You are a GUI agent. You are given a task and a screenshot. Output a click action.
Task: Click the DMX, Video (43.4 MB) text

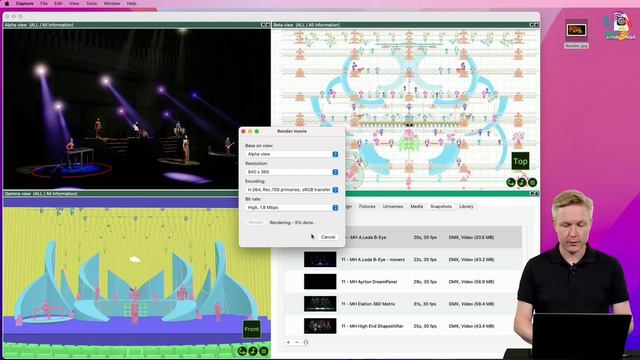471,326
